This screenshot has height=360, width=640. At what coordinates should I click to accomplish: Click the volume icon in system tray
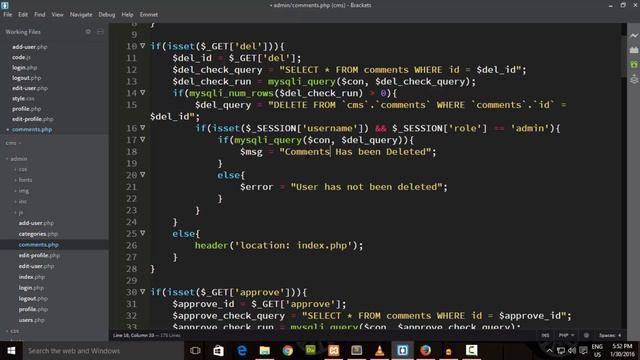(x=572, y=351)
